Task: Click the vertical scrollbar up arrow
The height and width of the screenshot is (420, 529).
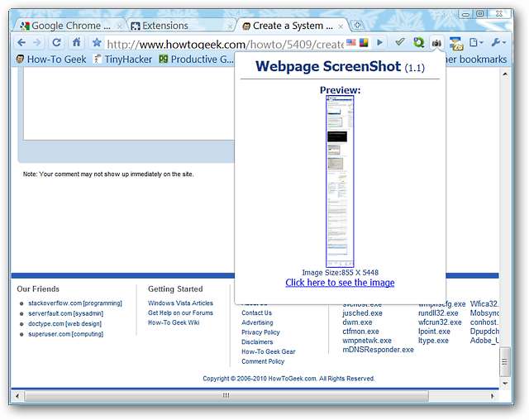Action: click(x=505, y=74)
